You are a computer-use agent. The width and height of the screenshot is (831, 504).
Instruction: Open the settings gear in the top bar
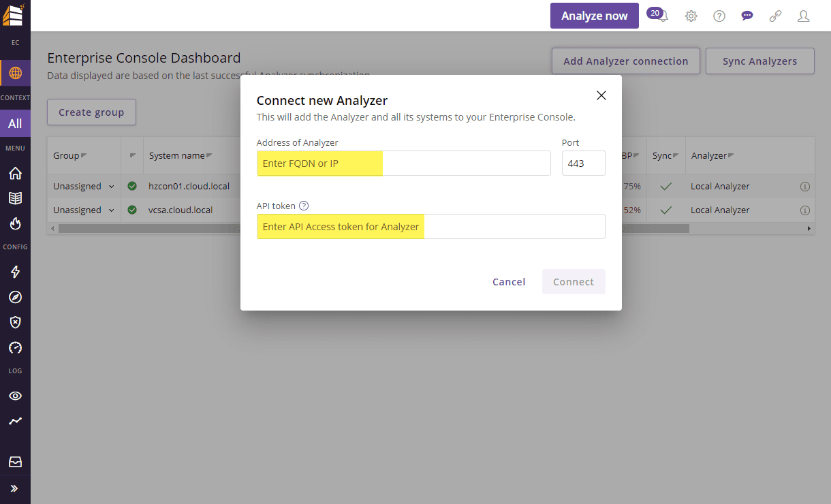(691, 15)
